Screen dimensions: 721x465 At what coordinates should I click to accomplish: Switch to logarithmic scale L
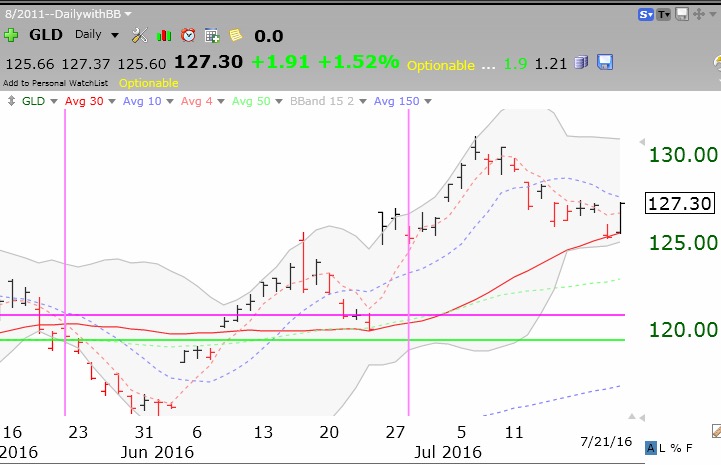click(x=662, y=448)
